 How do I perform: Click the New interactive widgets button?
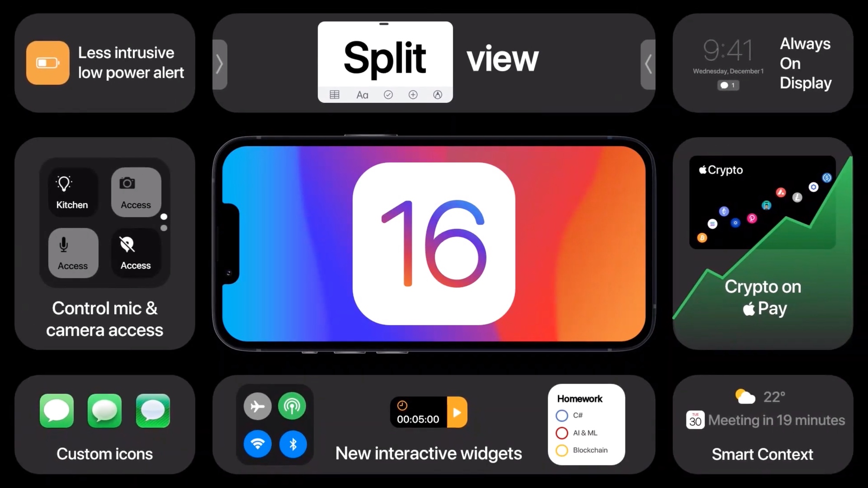point(428,453)
